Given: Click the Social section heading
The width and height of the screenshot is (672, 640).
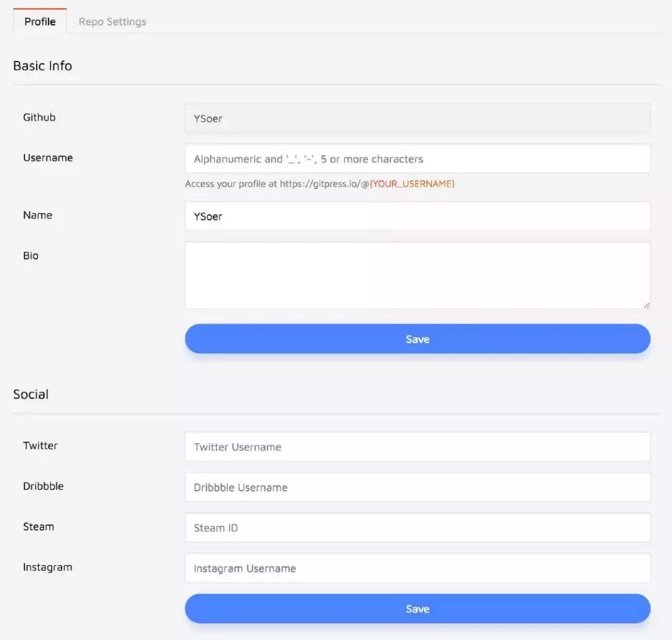Looking at the screenshot, I should click(x=31, y=394).
